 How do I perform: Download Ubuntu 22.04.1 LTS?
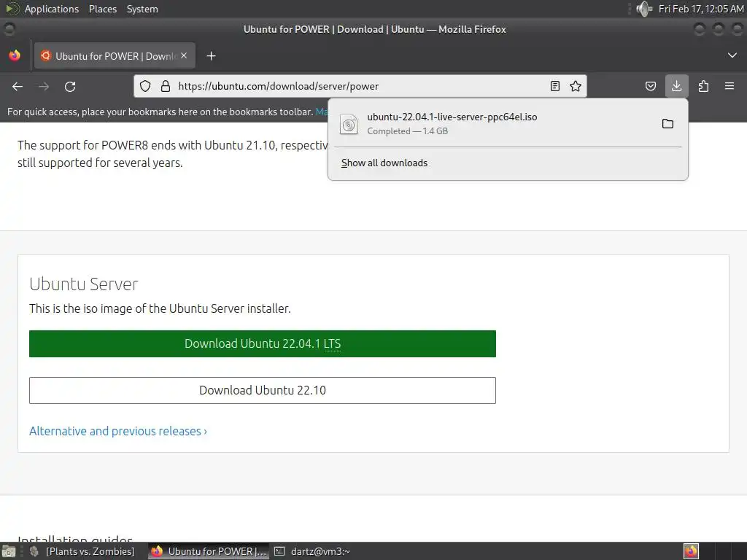[x=263, y=344]
